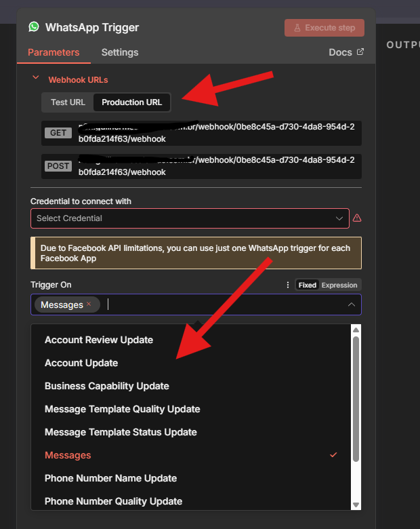Screen dimensions: 420x529
Task: Click the Facebook API limitations notice
Action: pyautogui.click(x=196, y=253)
